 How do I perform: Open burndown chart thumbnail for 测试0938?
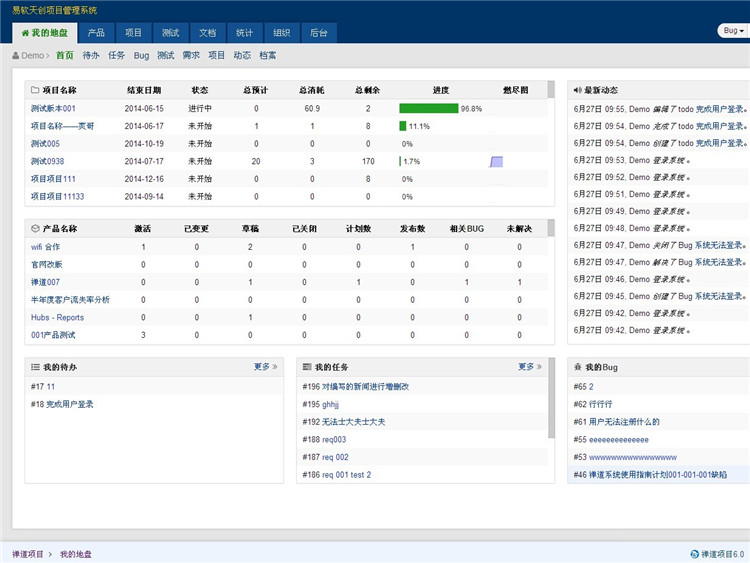(496, 162)
